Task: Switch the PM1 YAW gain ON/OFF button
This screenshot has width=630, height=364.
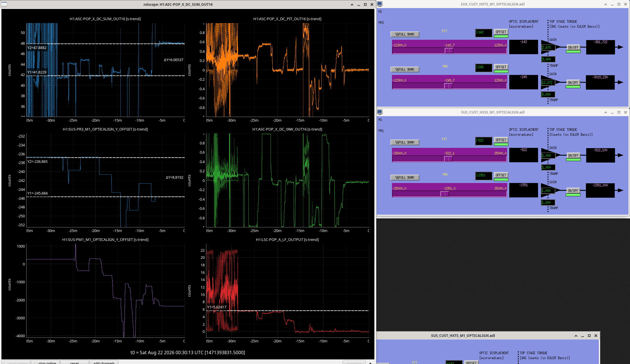Action: coord(573,191)
